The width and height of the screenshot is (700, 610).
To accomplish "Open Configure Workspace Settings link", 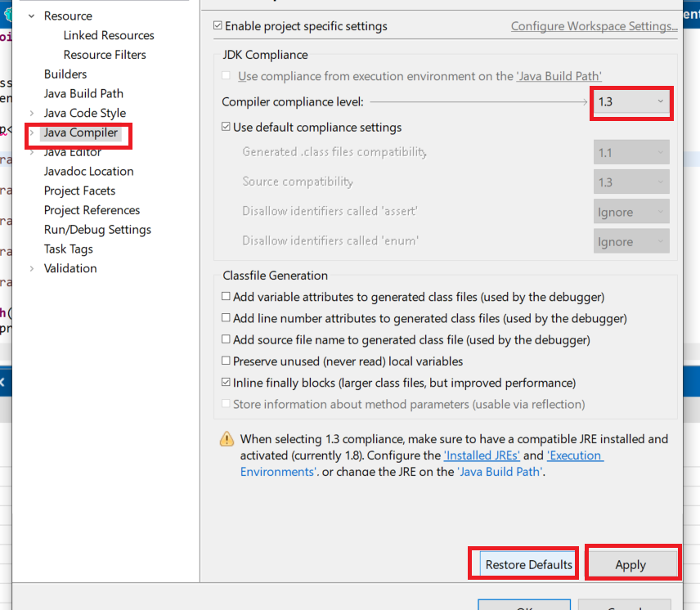I will point(594,26).
